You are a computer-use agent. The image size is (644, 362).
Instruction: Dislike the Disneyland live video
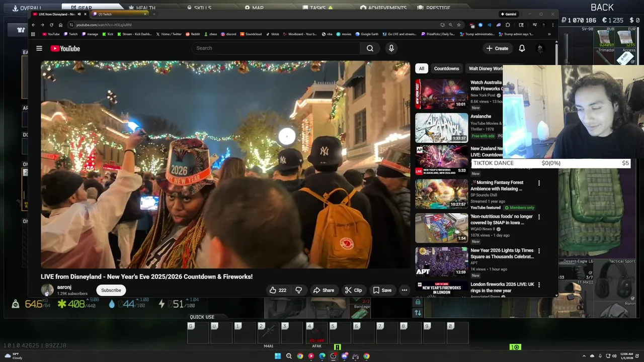tap(299, 290)
